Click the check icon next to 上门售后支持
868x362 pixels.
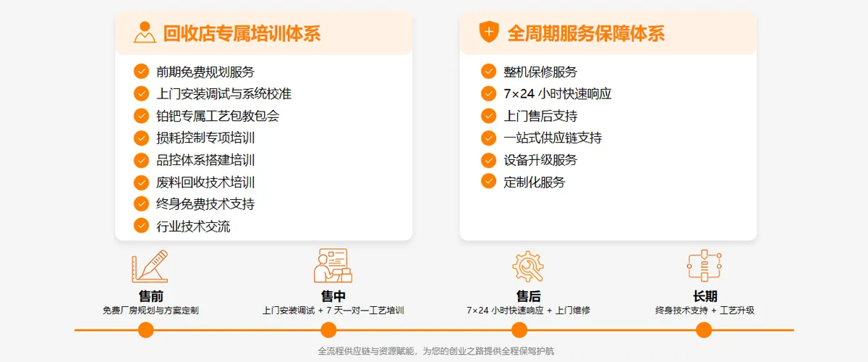488,116
